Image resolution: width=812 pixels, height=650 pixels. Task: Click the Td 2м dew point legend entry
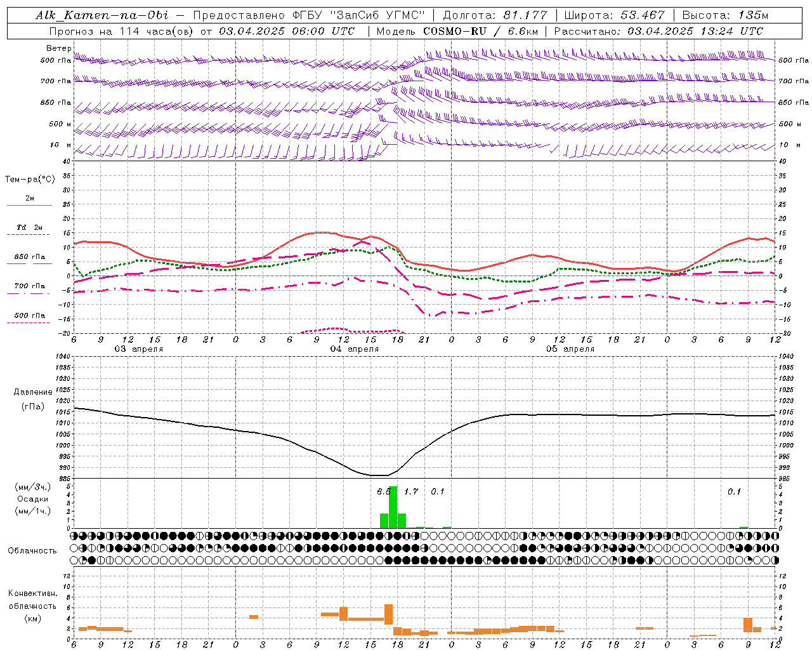click(29, 227)
